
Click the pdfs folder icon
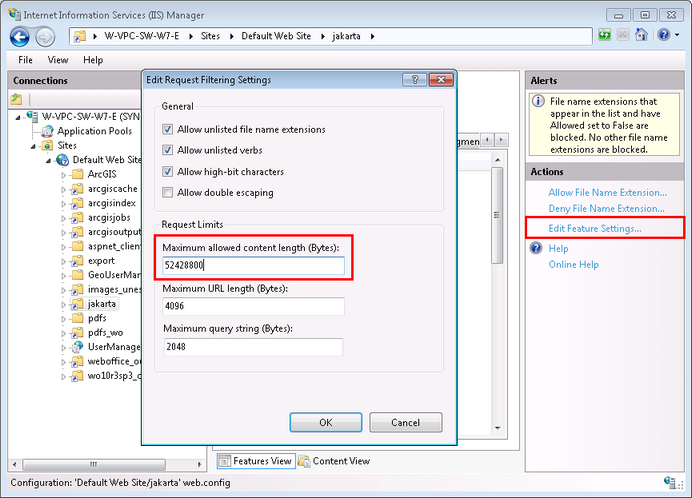[77, 318]
